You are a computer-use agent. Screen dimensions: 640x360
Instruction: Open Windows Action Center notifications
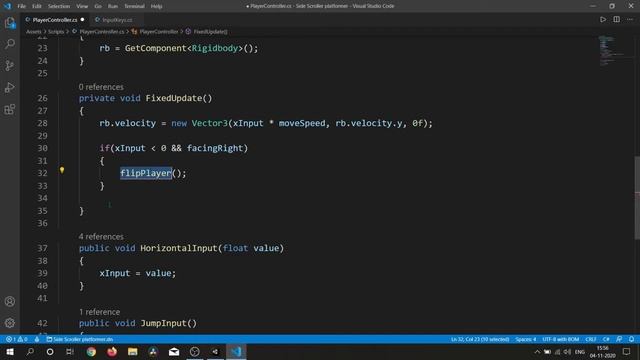(x=627, y=352)
